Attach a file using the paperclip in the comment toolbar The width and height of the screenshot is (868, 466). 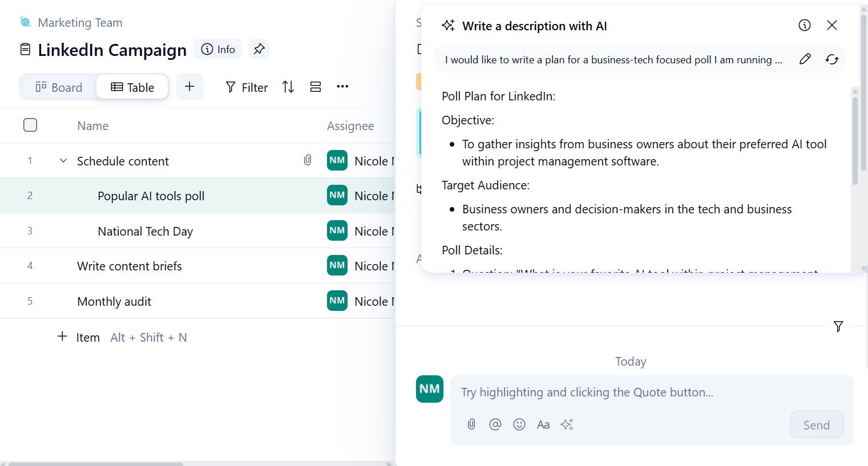point(471,424)
